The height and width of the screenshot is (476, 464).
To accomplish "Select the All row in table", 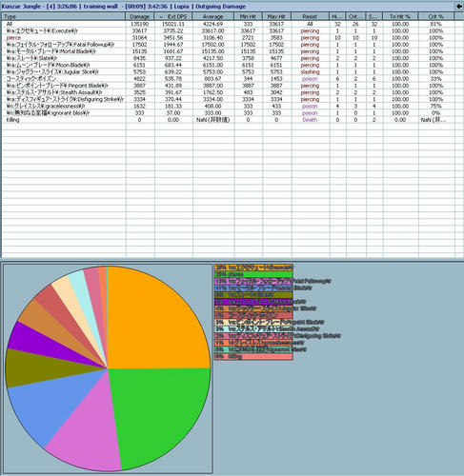I will coord(228,24).
